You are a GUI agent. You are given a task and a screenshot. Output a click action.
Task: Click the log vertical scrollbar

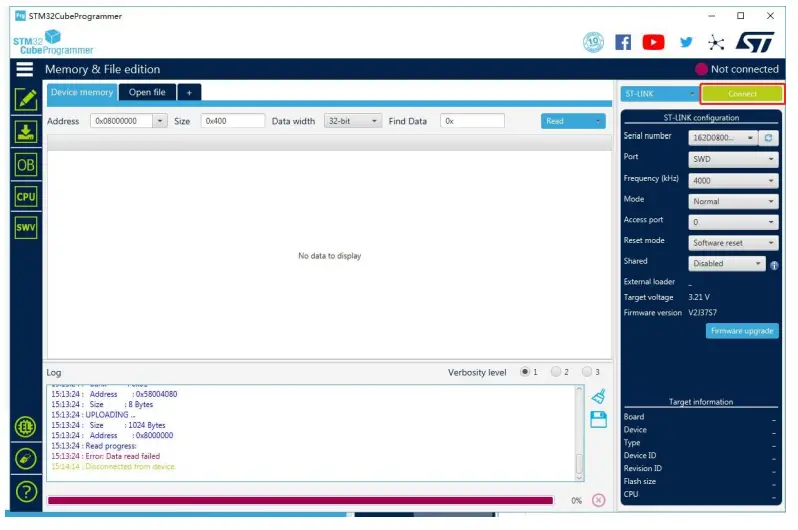click(579, 433)
